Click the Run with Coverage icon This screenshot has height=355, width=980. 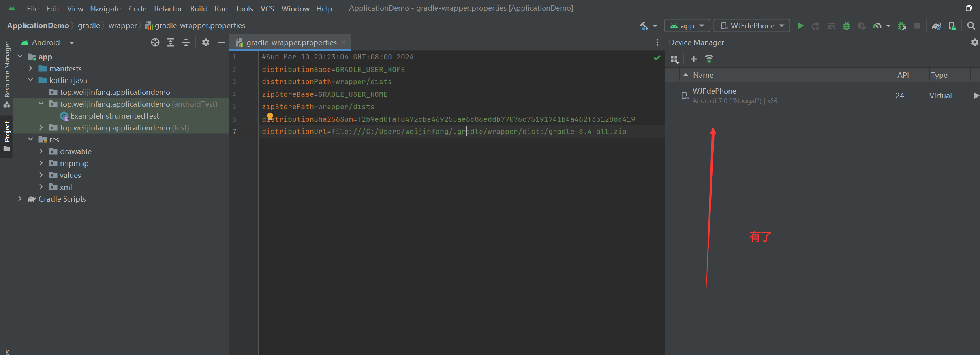tap(862, 26)
